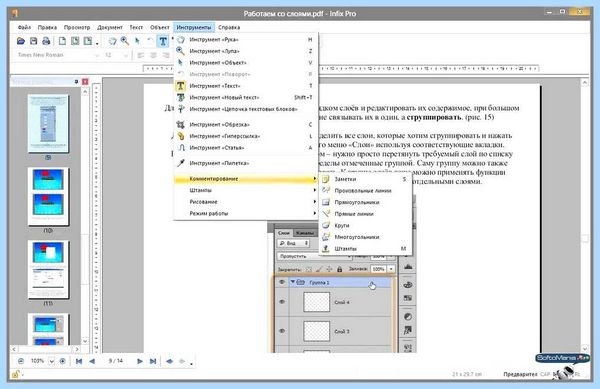Open the overflow arrow after navigation arrows
The image size is (600, 389).
[x=191, y=364]
